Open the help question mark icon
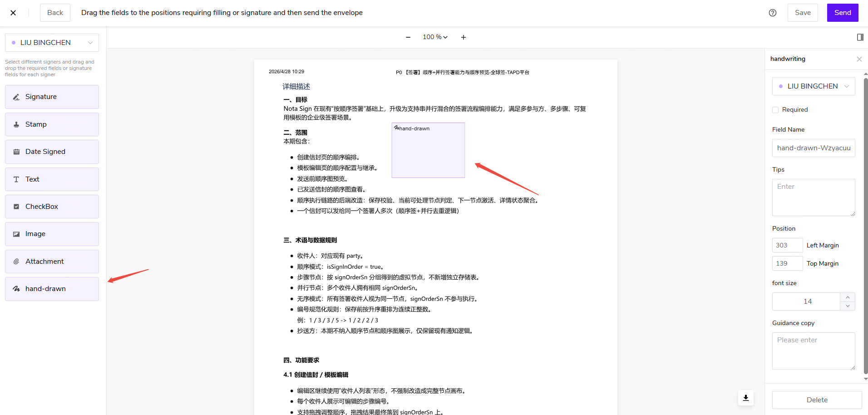 click(773, 13)
